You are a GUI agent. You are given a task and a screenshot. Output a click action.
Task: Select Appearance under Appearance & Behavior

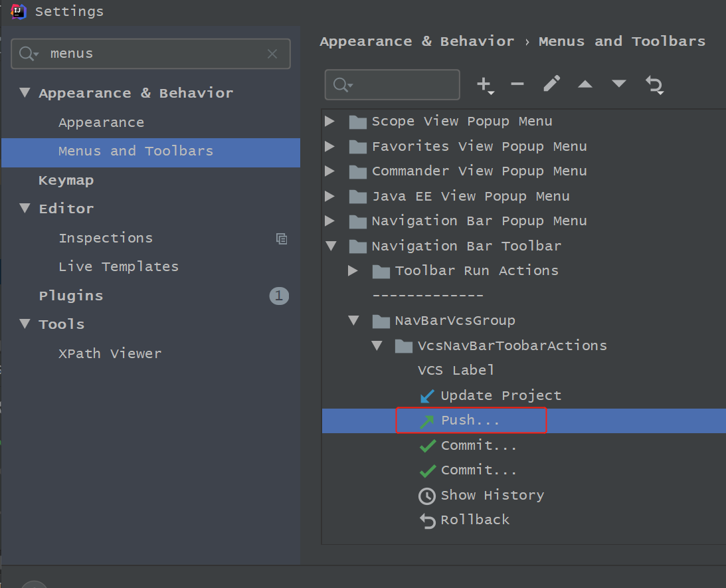tap(101, 123)
